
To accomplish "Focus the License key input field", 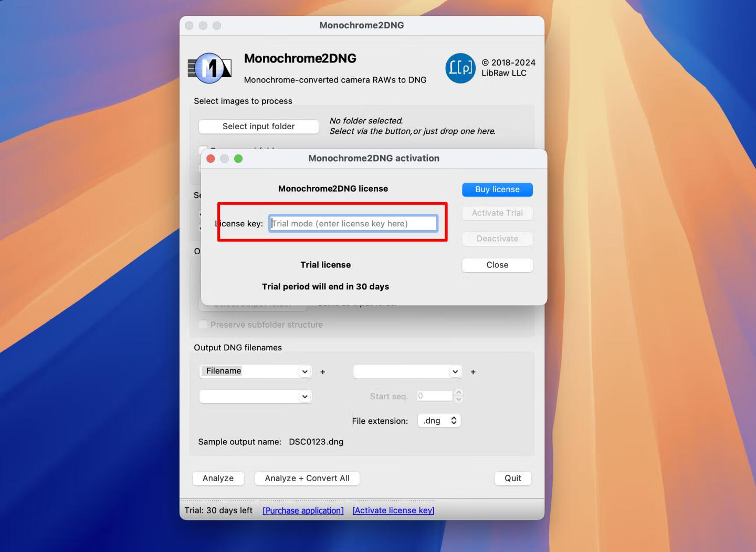I will click(x=353, y=224).
